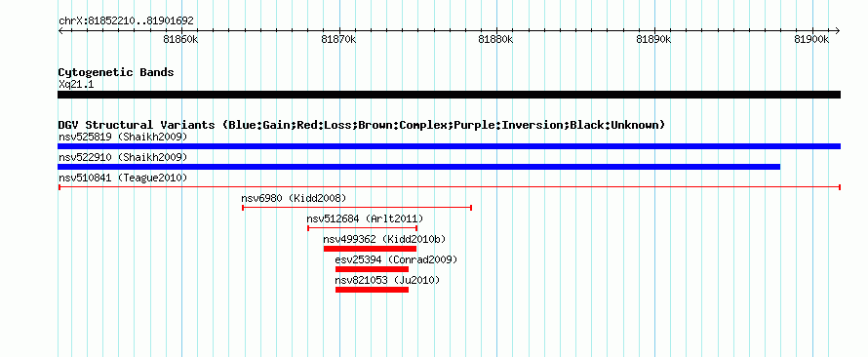Click the nsv510841 thin red line
This screenshot has height=357, width=868.
449,187
